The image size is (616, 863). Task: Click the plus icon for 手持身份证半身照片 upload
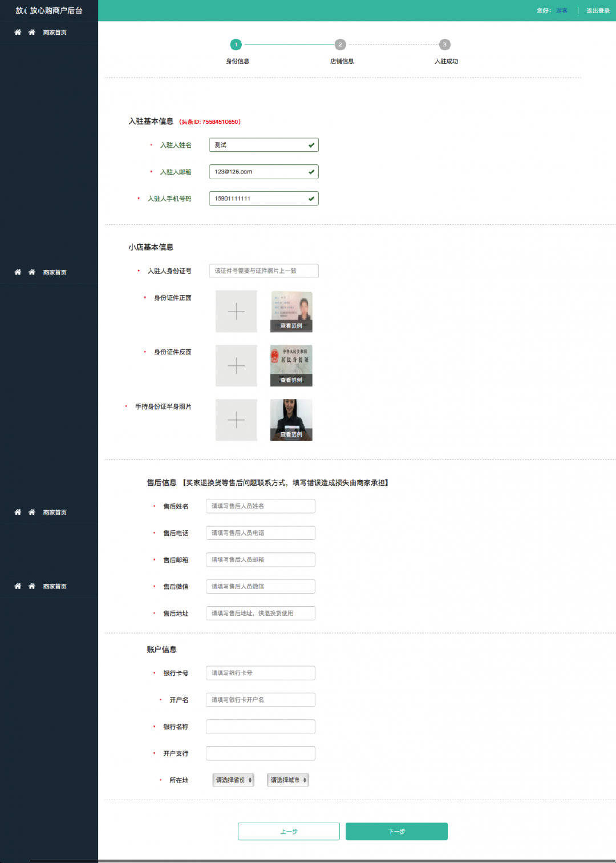tap(236, 420)
